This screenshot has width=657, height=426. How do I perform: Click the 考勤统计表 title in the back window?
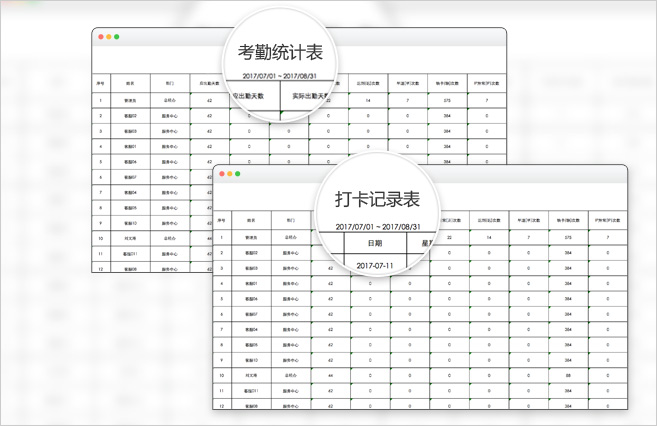280,52
